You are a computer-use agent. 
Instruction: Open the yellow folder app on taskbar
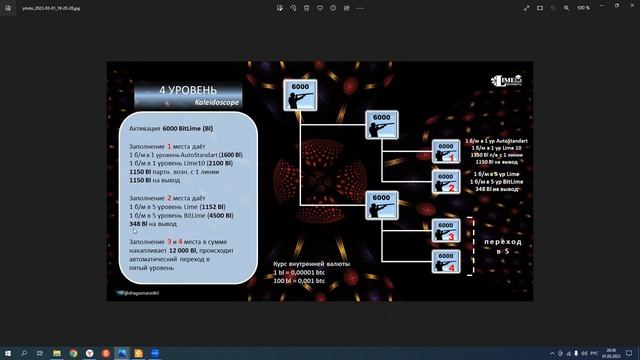[139, 353]
